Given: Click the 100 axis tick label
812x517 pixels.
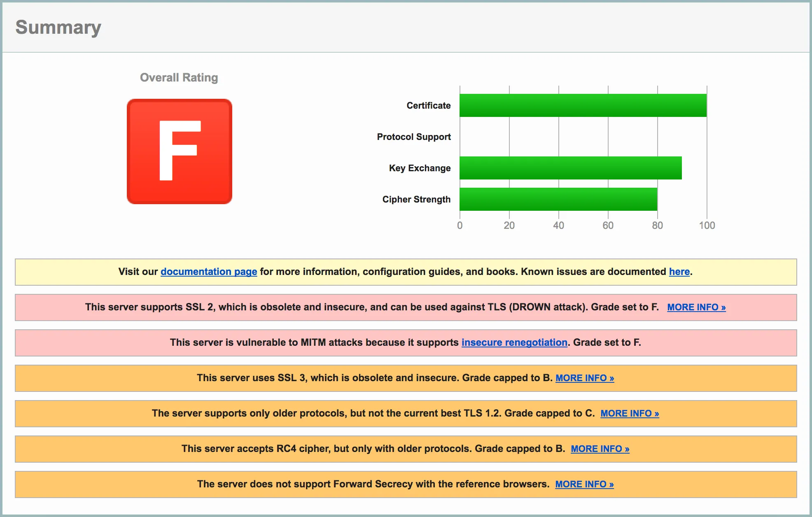Looking at the screenshot, I should [x=707, y=225].
